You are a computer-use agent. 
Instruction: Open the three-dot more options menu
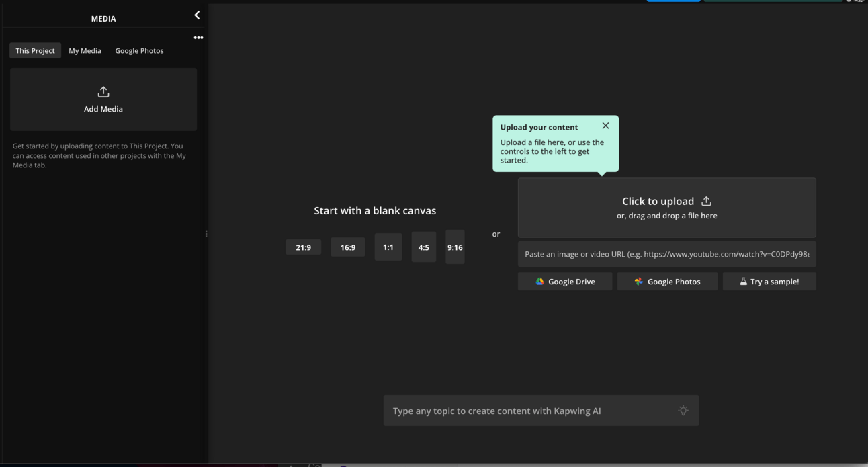[x=198, y=38]
